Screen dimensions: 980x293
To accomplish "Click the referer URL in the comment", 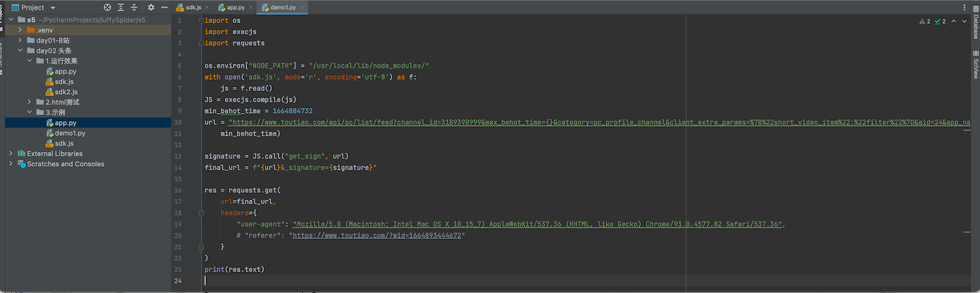I will point(377,236).
